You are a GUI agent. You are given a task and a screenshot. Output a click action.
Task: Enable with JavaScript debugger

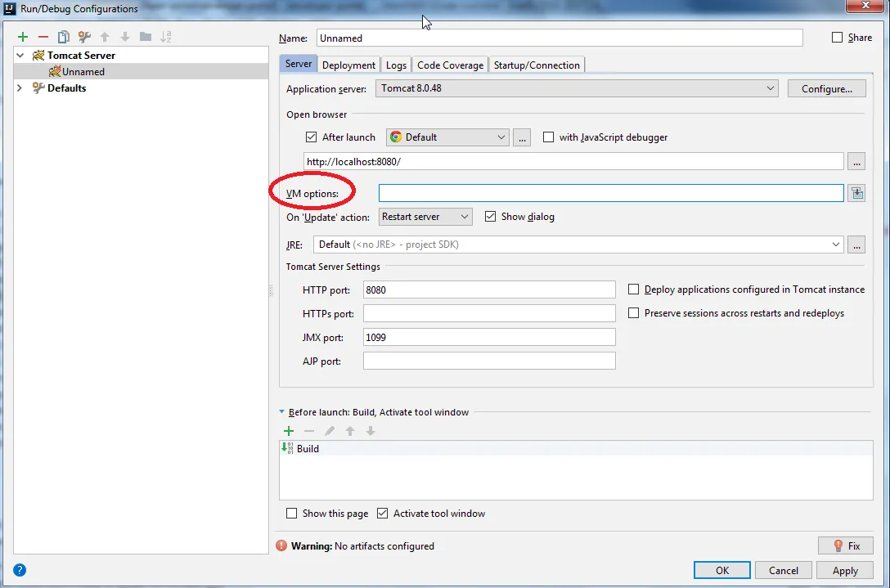[548, 137]
